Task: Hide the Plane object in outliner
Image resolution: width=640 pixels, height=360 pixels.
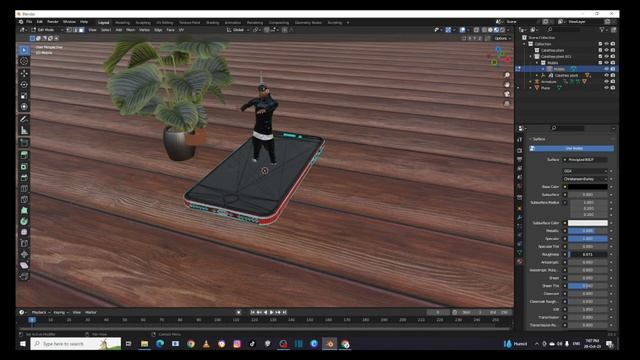Action: tap(607, 88)
